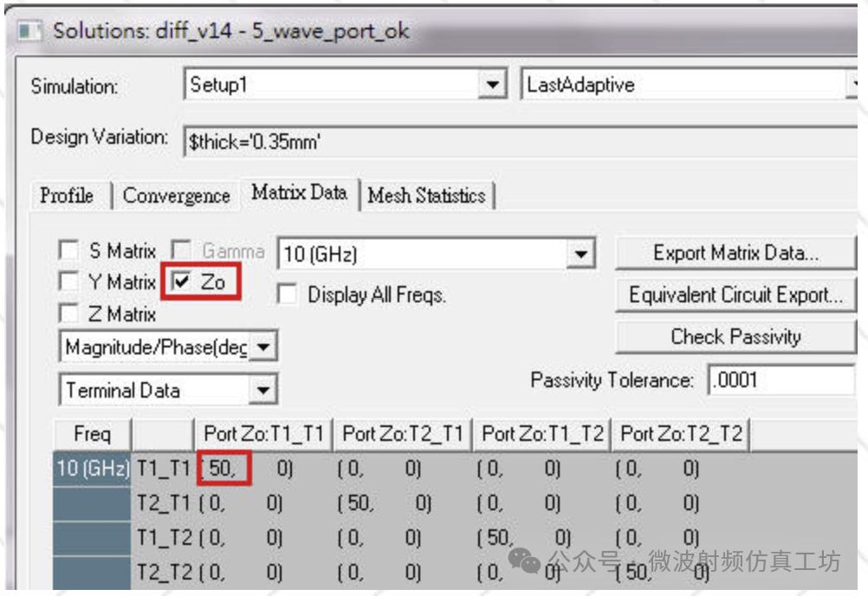This screenshot has width=868, height=596.
Task: Edit the Passivity Tolerance value
Action: 780,380
